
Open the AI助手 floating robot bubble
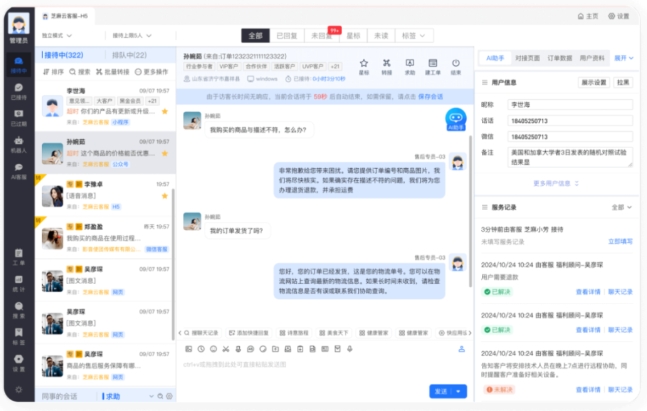point(456,119)
